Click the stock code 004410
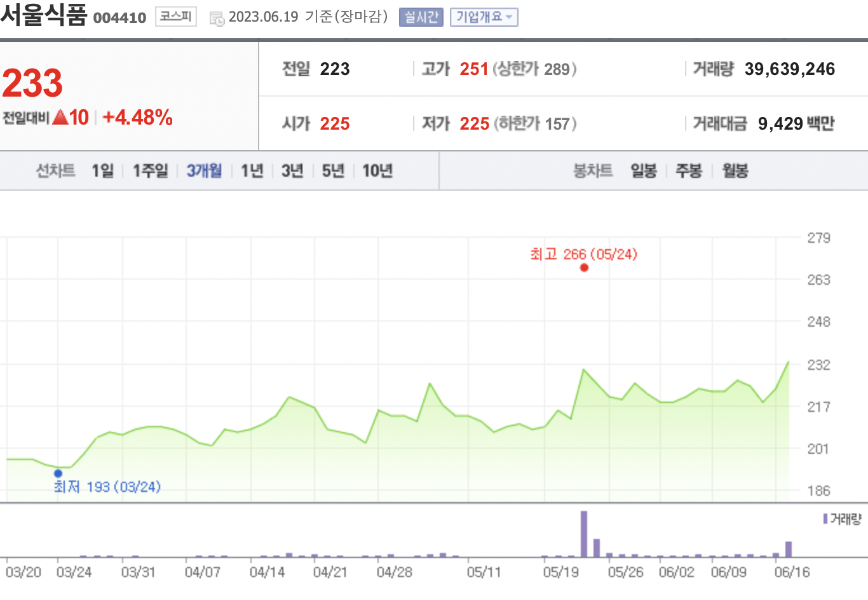Image resolution: width=868 pixels, height=600 pixels. click(x=119, y=18)
